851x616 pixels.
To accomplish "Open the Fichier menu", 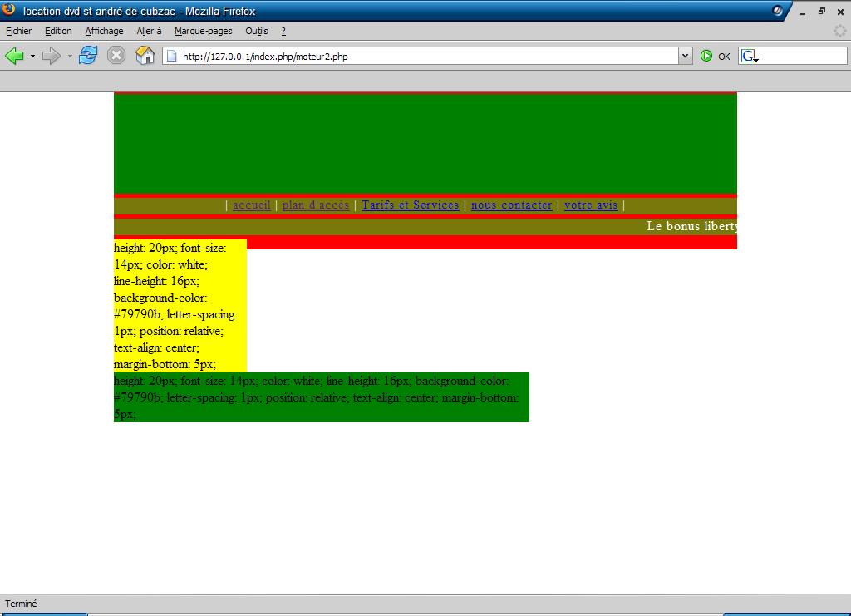I will point(18,31).
